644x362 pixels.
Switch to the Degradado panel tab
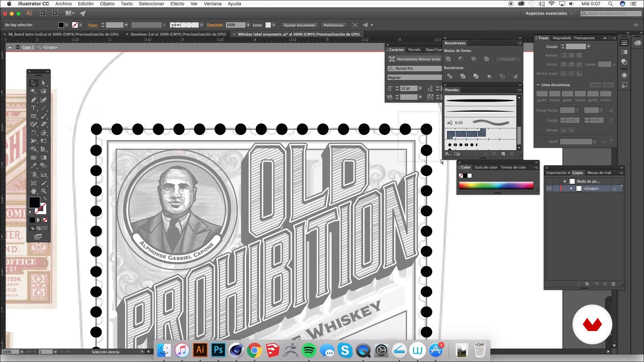(x=562, y=38)
